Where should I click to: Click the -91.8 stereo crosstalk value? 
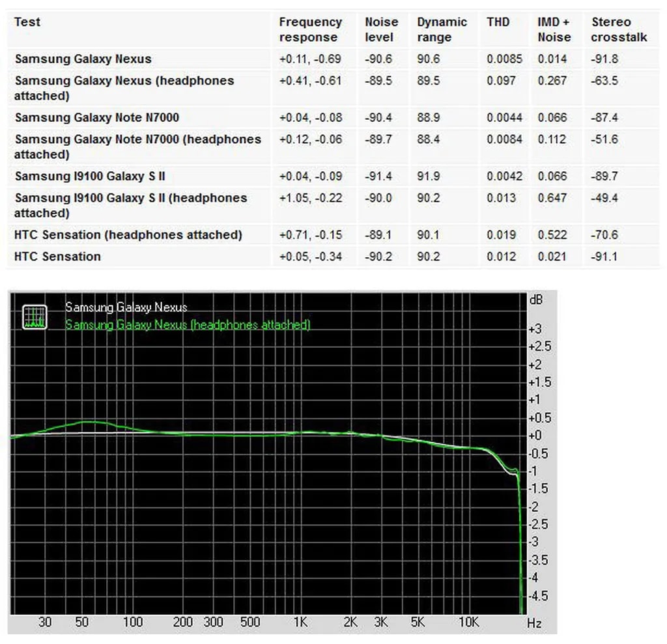coord(604,59)
